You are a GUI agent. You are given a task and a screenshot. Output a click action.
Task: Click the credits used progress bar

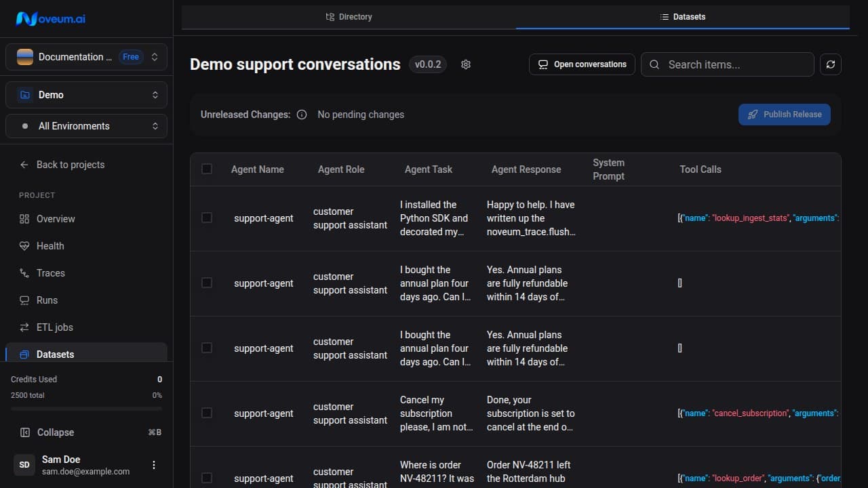(86, 409)
